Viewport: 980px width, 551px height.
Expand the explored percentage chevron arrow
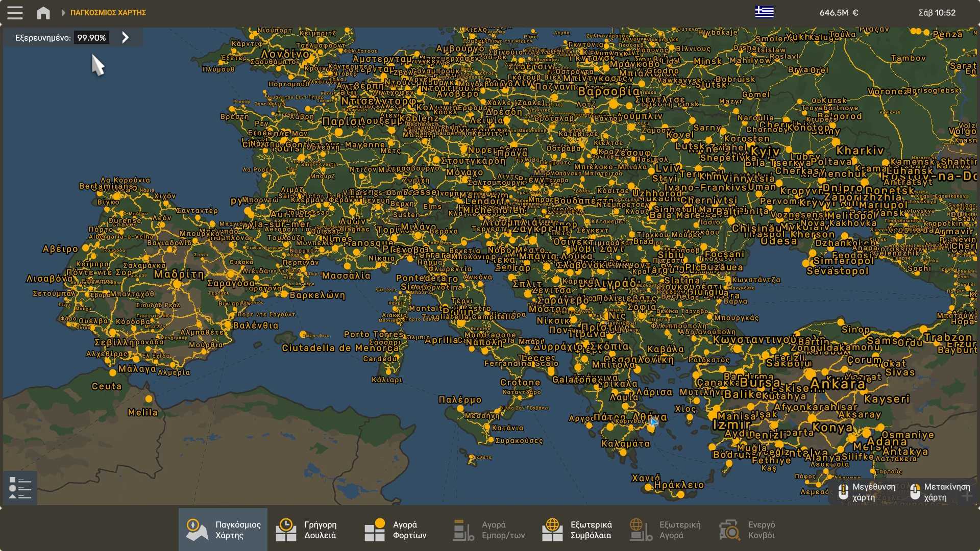coord(126,37)
